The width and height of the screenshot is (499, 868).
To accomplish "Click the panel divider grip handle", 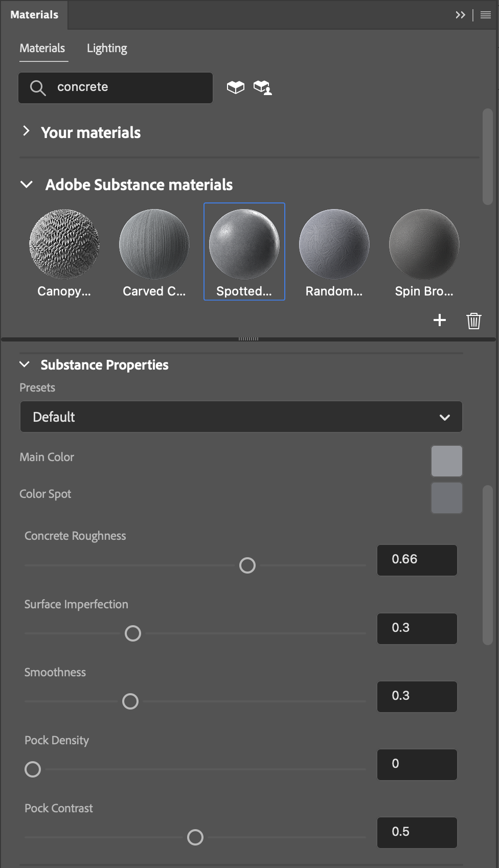I will click(x=248, y=338).
